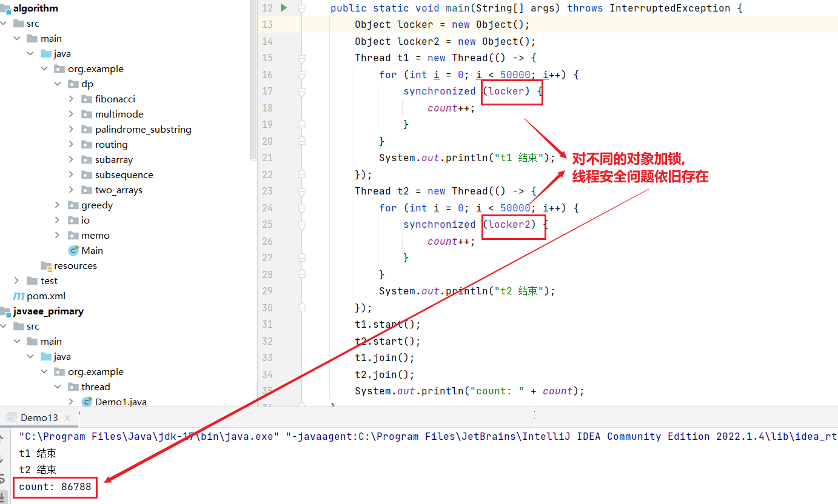The height and width of the screenshot is (504, 838).
Task: Expand the greedy package
Action: point(58,205)
